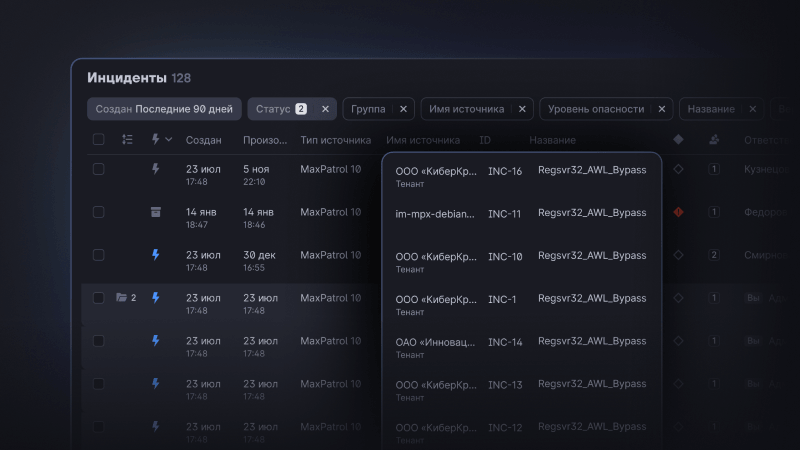Click Название column header
Viewport: 800px width, 450px height.
(552, 140)
